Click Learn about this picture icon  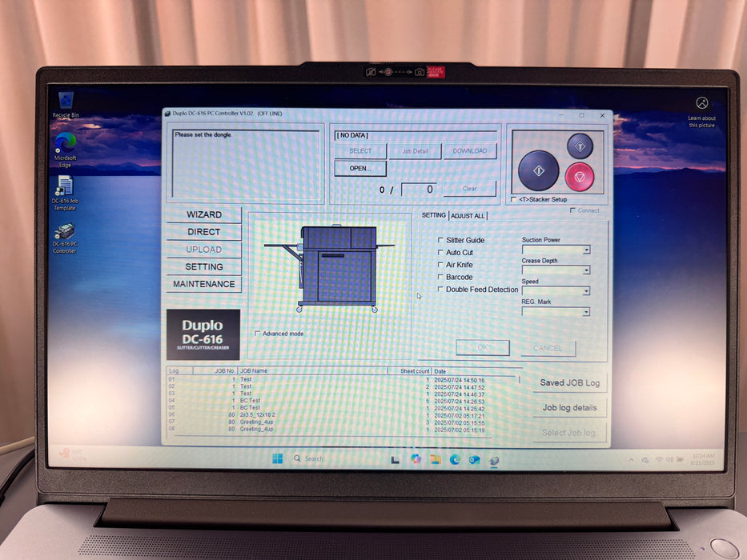click(701, 103)
